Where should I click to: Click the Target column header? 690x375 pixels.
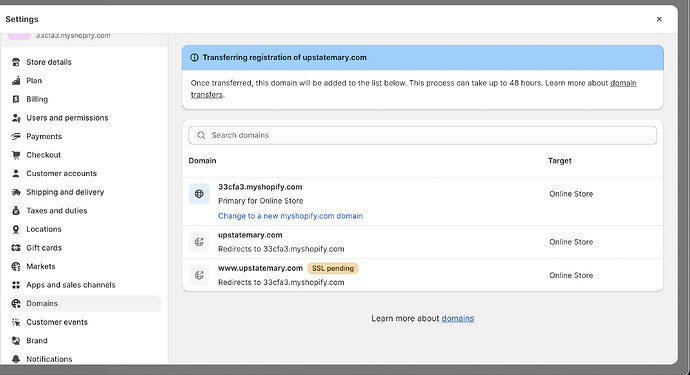point(560,161)
